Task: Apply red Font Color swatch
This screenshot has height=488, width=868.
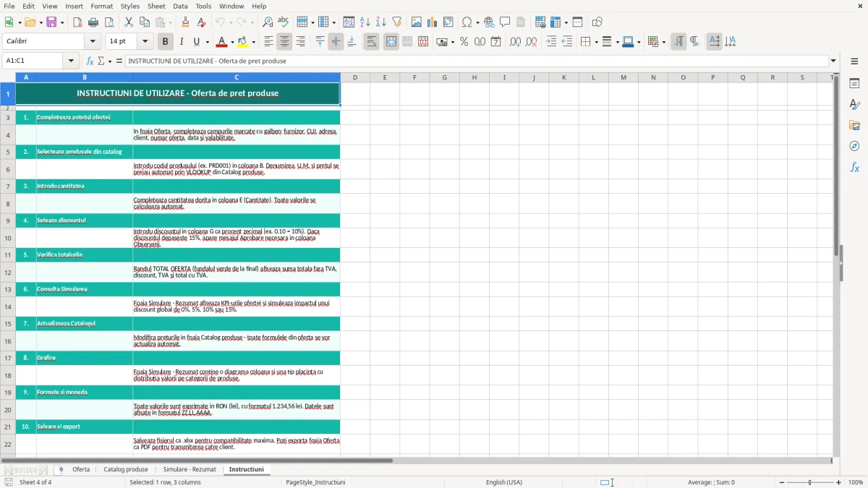Action: (221, 42)
